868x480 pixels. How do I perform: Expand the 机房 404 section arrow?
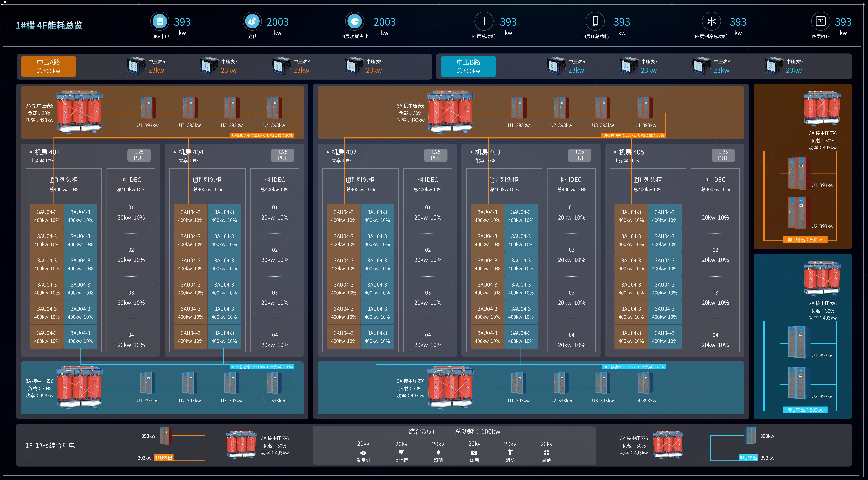175,152
